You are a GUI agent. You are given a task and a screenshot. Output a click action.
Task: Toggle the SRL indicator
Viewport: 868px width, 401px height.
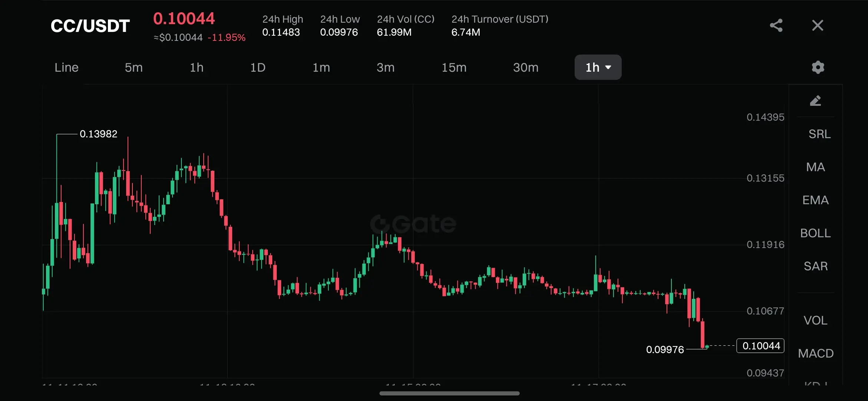(x=819, y=134)
